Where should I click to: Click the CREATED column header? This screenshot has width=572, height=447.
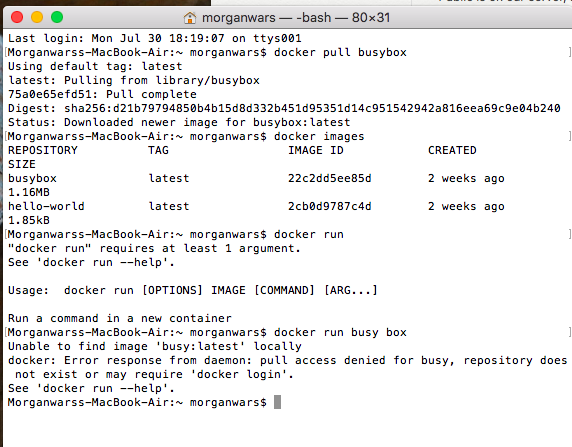click(x=452, y=150)
